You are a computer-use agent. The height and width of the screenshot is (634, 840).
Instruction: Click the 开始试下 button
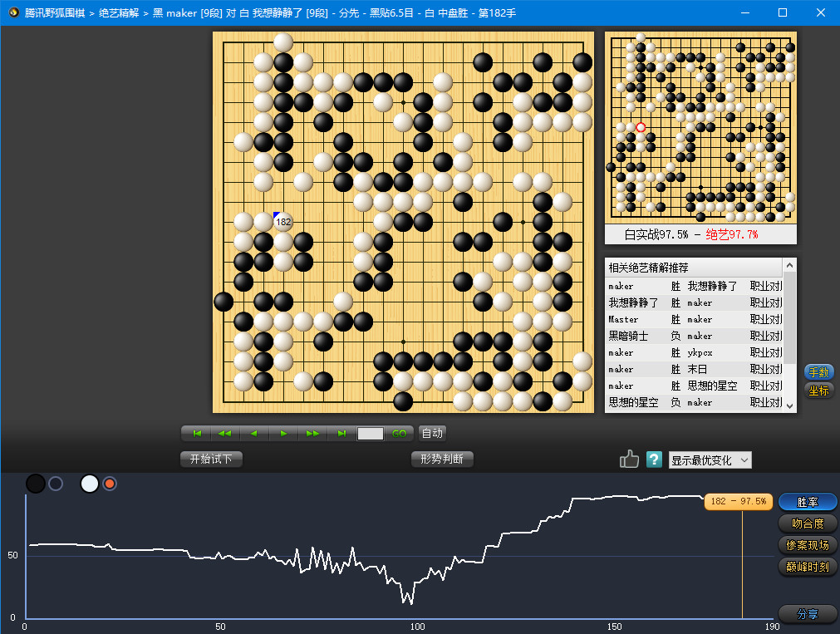coord(211,459)
